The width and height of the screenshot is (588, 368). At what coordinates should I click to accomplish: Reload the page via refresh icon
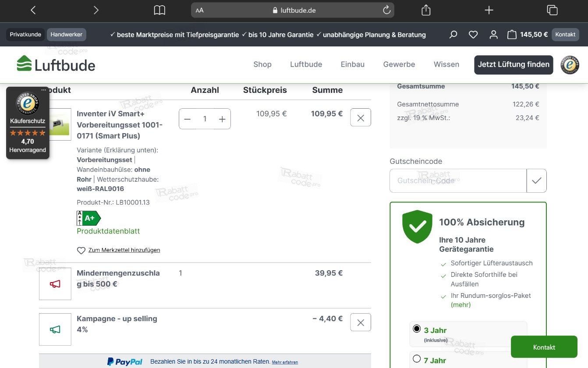click(386, 10)
